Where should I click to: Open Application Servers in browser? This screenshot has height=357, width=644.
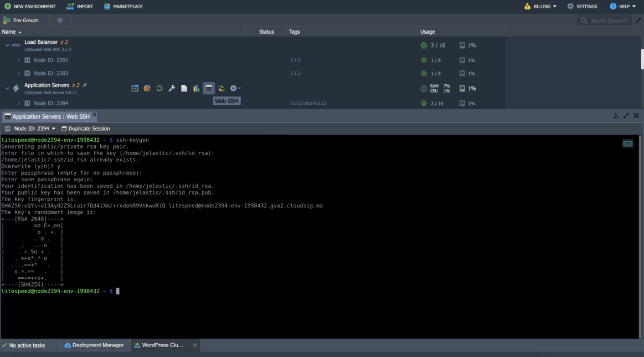pyautogui.click(x=135, y=88)
